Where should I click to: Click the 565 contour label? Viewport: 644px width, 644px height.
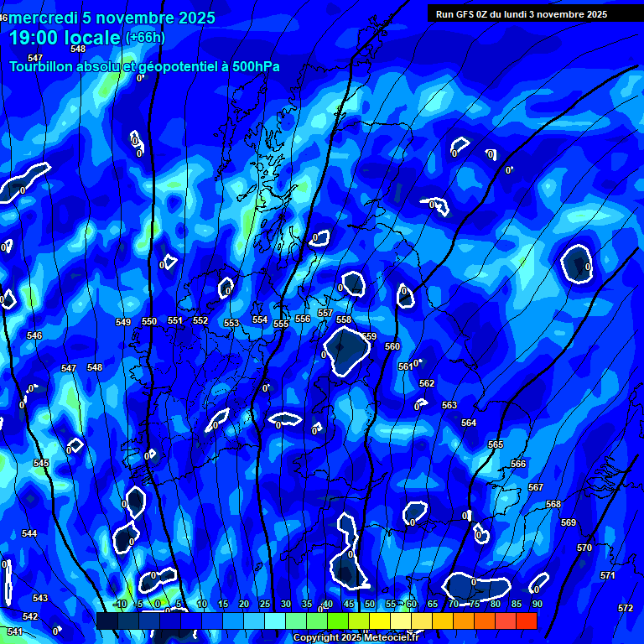tap(496, 444)
